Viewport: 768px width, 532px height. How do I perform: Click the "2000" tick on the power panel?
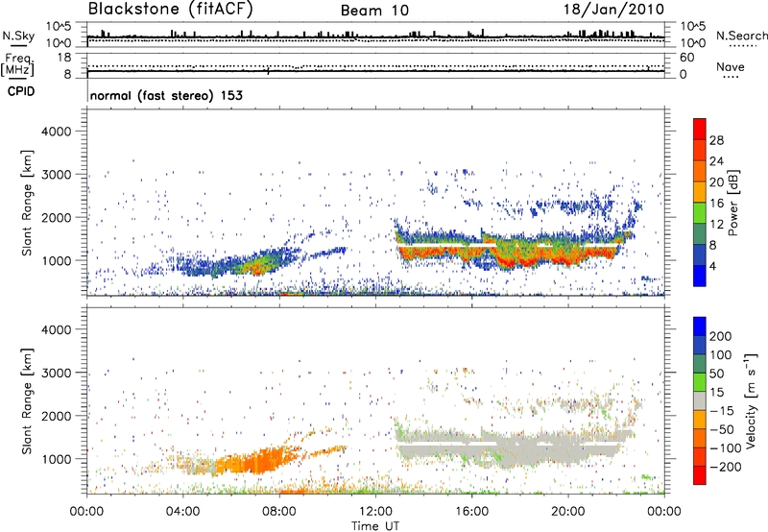click(57, 217)
